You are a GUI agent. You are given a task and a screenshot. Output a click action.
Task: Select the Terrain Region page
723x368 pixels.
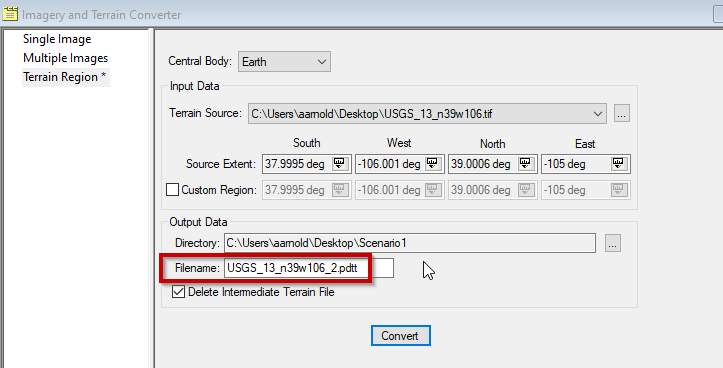[65, 77]
